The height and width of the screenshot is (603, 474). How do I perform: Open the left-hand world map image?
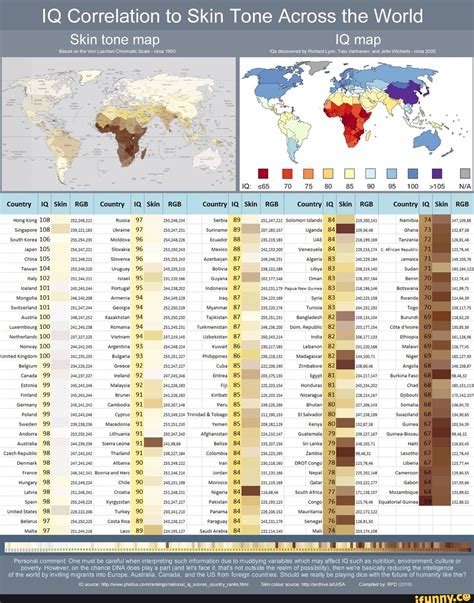(119, 124)
